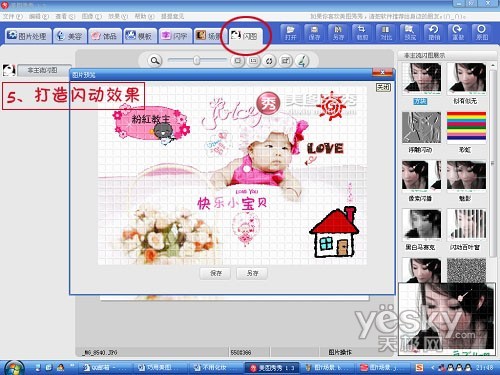Click the 保存 toolbar icon at top
Image resolution: width=500 pixels, height=375 pixels.
click(x=314, y=32)
